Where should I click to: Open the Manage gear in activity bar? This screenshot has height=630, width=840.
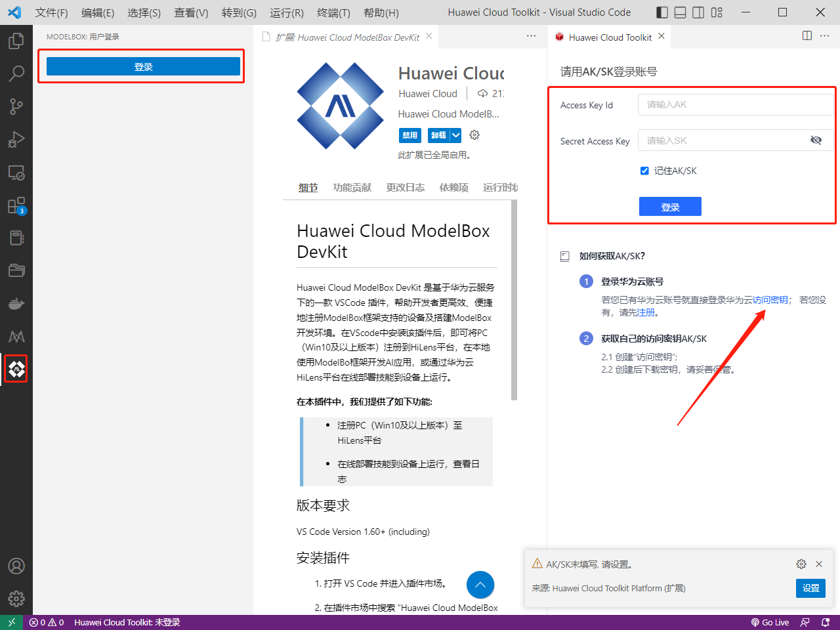(16, 598)
